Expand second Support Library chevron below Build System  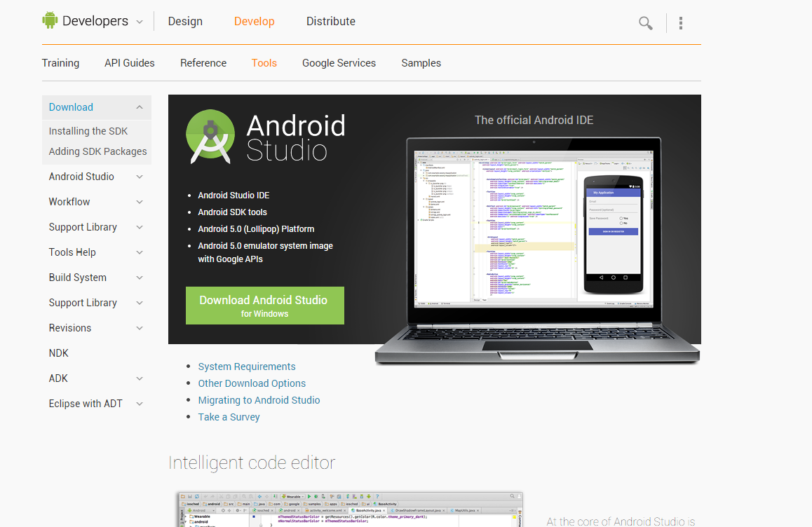click(x=140, y=303)
